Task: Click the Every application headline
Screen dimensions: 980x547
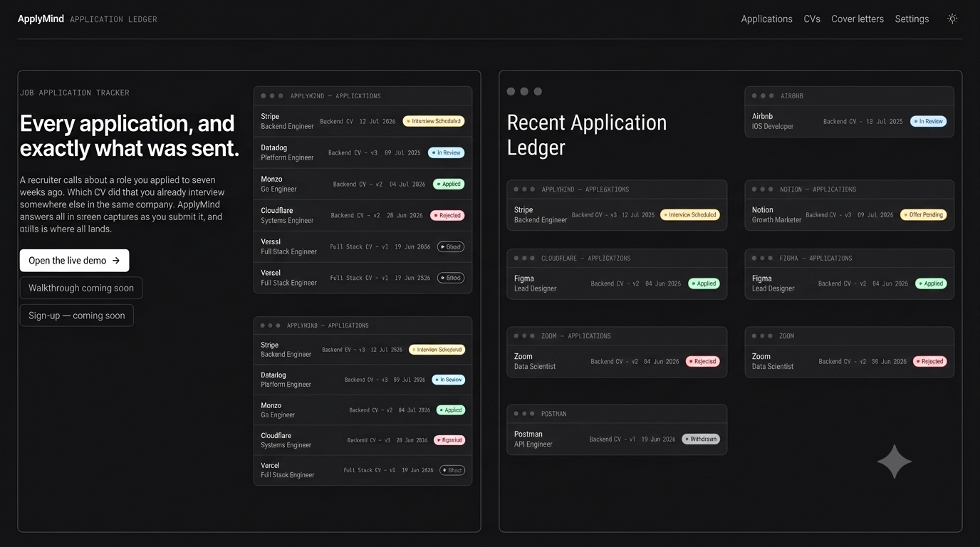Action: point(130,135)
